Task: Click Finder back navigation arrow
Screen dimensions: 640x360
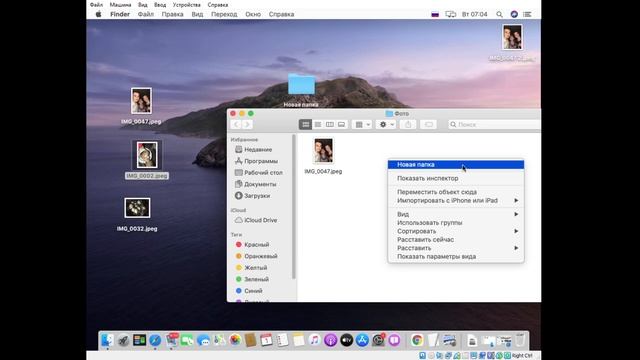Action: 236,124
